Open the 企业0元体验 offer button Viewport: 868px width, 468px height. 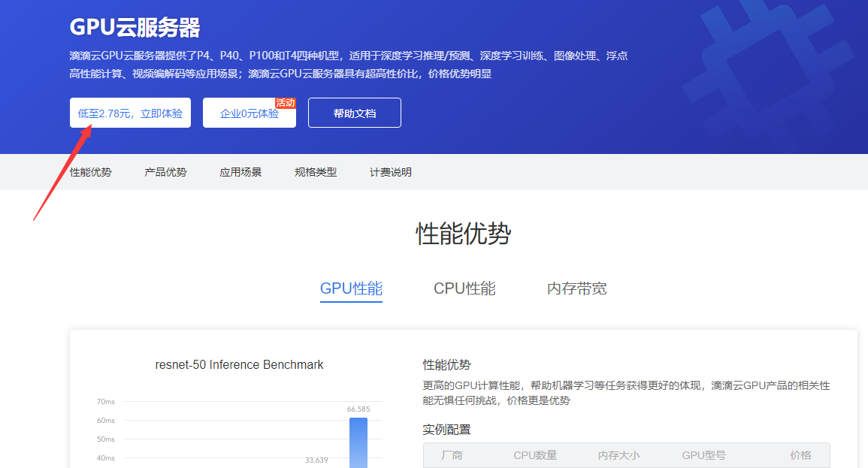[249, 113]
